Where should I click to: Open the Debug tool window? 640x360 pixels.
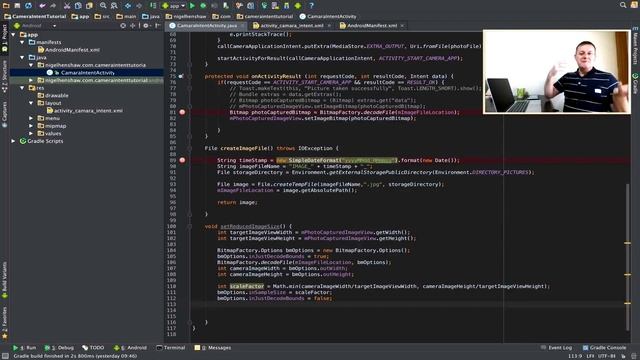(59, 348)
